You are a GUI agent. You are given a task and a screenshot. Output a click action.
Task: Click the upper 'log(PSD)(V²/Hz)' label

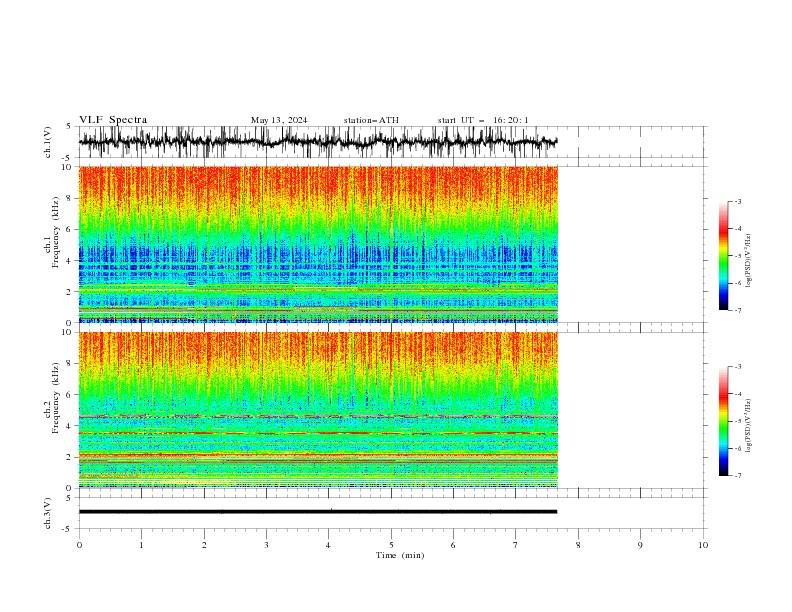click(748, 261)
